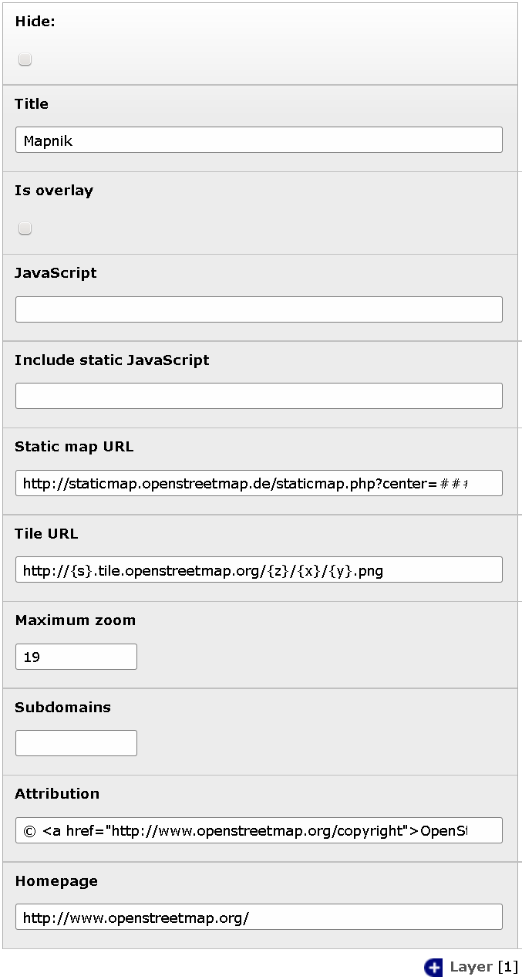Image resolution: width=522 pixels, height=980 pixels.
Task: Click the 'Subdomains' label text
Action: click(62, 707)
